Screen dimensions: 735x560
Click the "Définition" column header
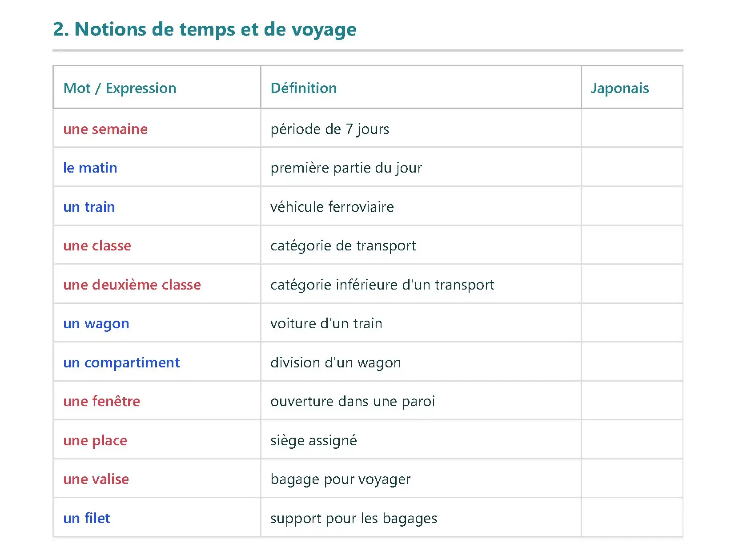click(304, 88)
